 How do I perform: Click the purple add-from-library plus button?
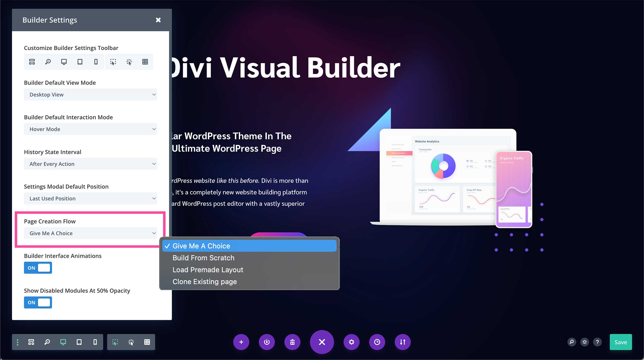[241, 342]
